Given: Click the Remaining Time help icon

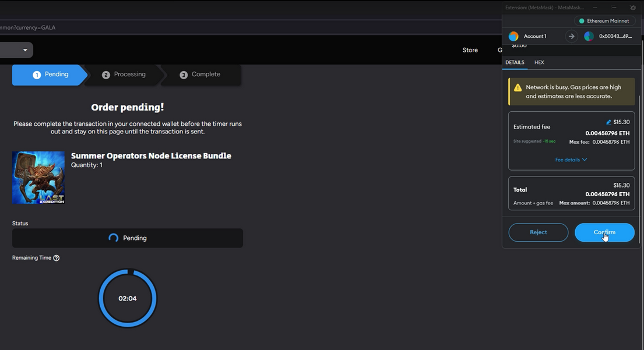Looking at the screenshot, I should [x=57, y=258].
